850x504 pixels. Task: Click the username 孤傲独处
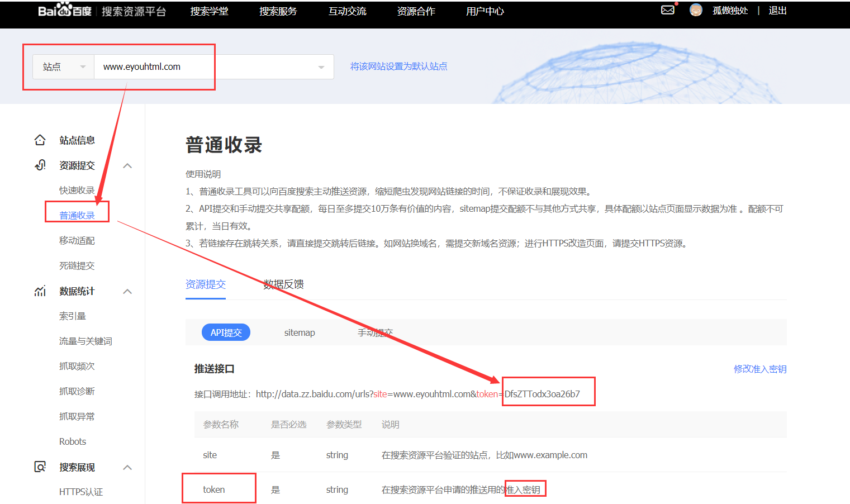730,11
